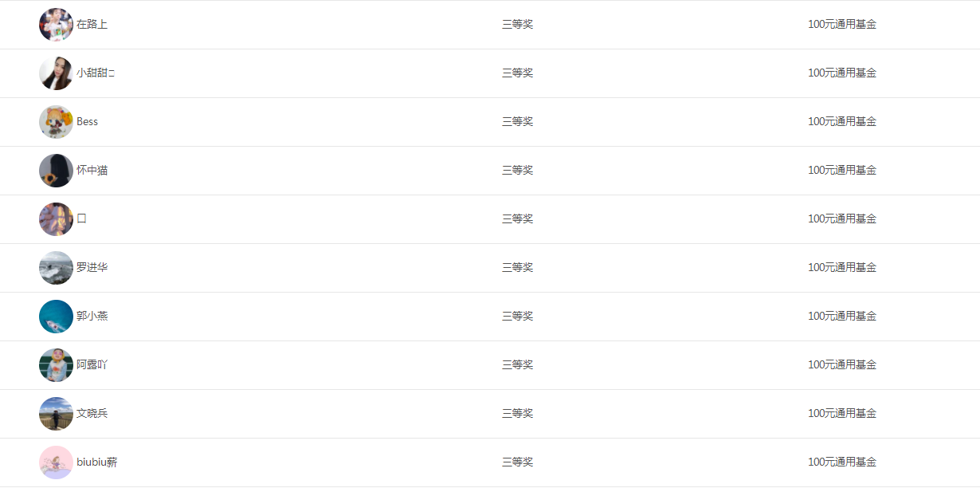
Task: Click 100元通用基金 in 文晓兵's row
Action: (842, 413)
